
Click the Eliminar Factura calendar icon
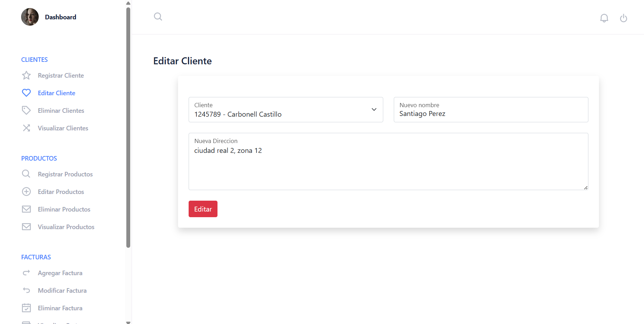(26, 307)
